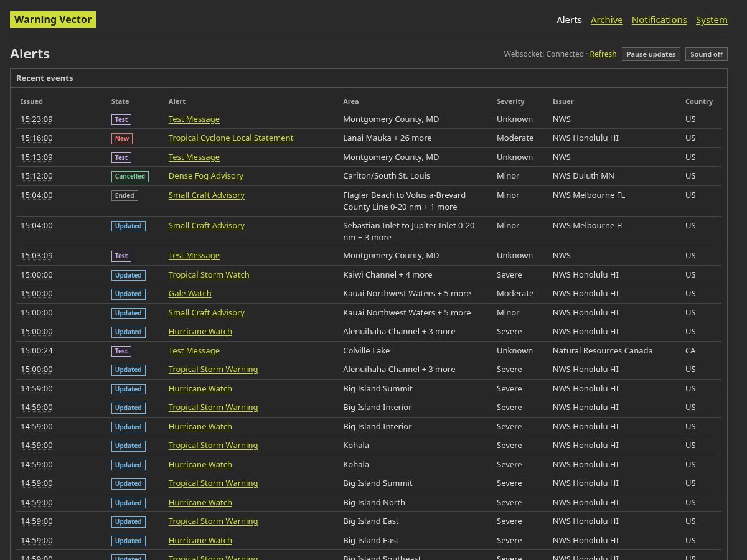Click the Natural Resources Canada issuer cell
This screenshot has height=560, width=747.
click(603, 351)
